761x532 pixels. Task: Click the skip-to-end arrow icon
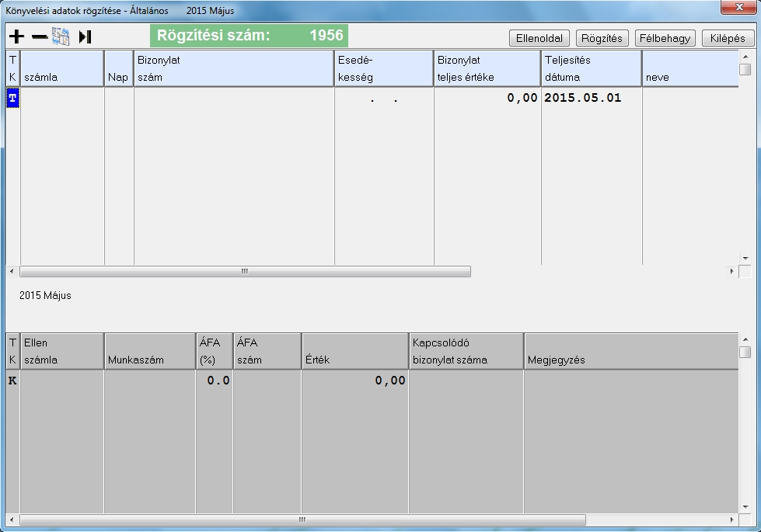[x=85, y=37]
